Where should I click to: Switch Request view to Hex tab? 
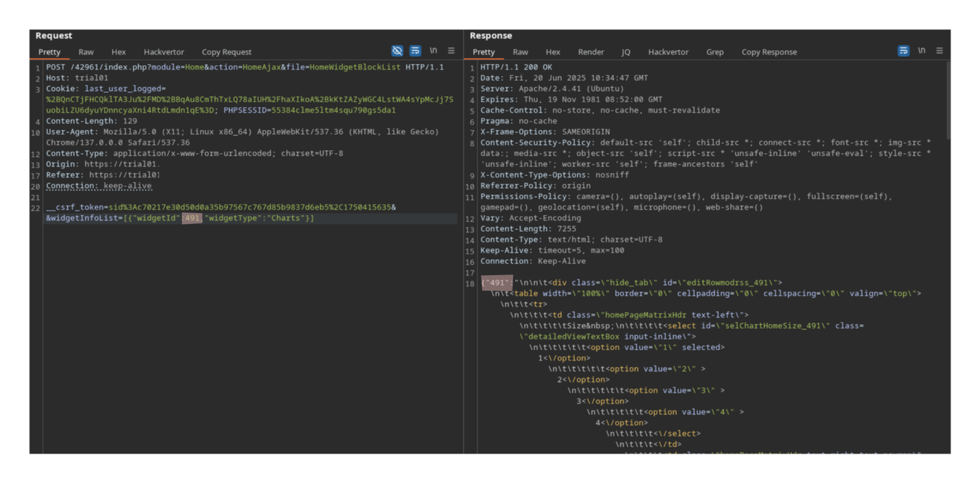[118, 52]
